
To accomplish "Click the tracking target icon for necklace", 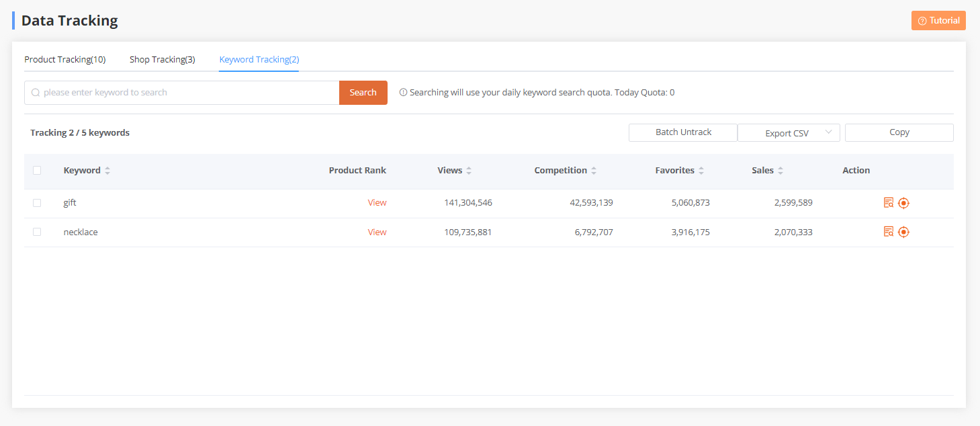I will [x=903, y=231].
